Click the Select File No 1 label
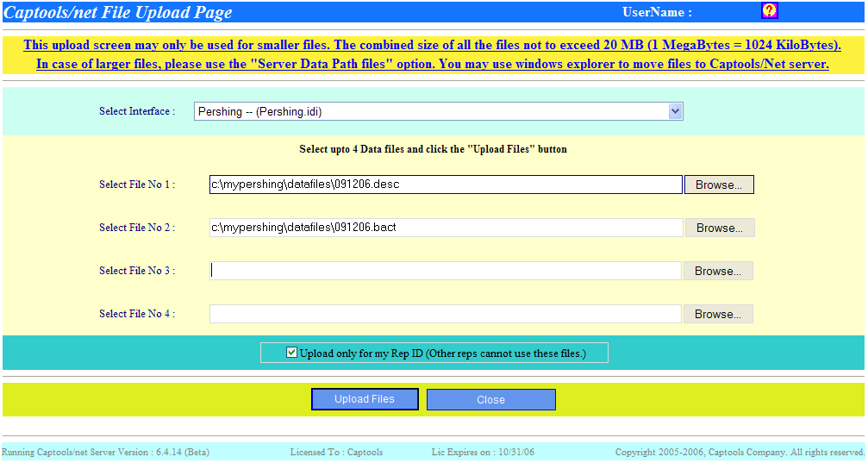 coord(136,185)
